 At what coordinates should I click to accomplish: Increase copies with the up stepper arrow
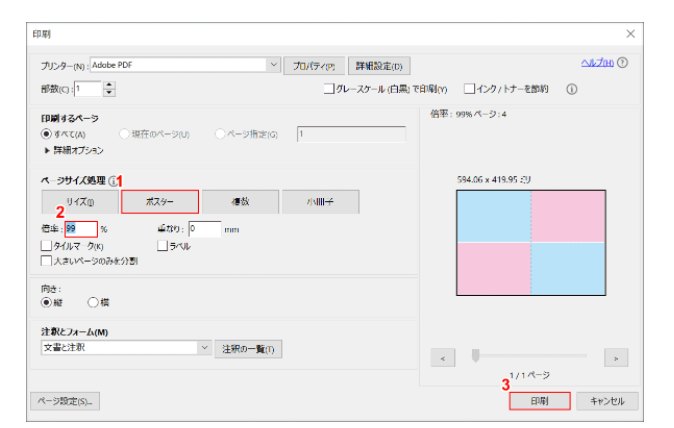pyautogui.click(x=109, y=84)
